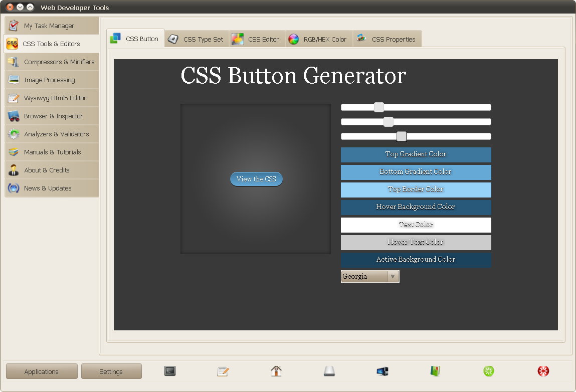Select the CSS Button tab
Screen dimensions: 576x392
(135, 38)
